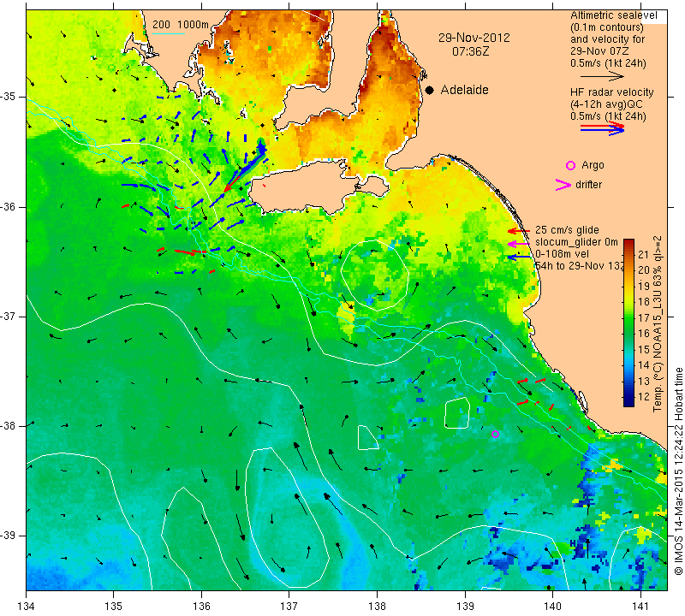
Task: Click the Argo float marker on the map
Action: click(495, 434)
